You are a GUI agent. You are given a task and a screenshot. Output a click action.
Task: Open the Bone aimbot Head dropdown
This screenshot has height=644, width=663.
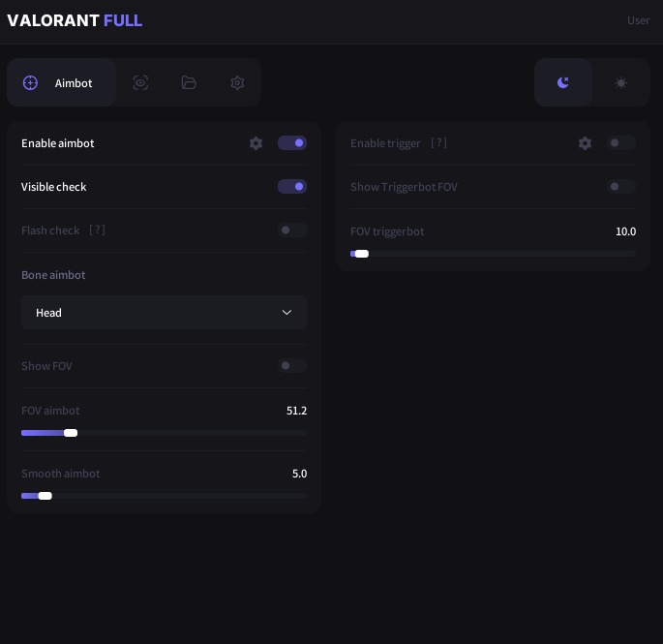pos(164,313)
